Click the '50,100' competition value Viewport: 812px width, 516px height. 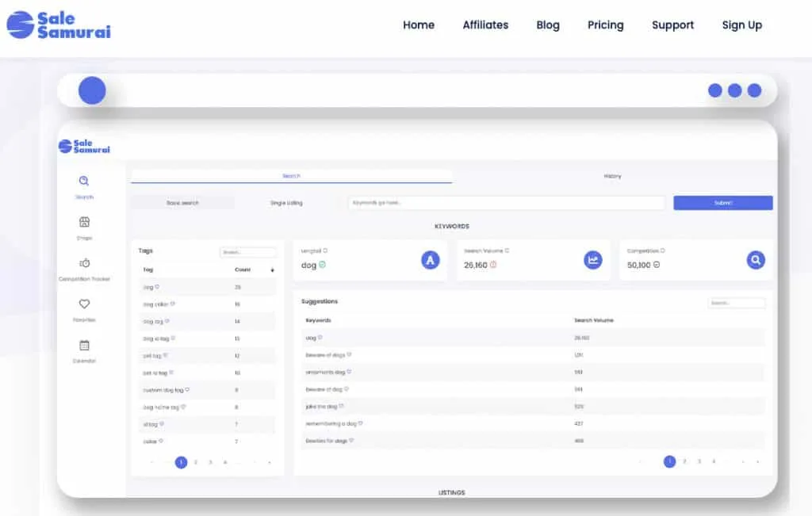pos(638,265)
